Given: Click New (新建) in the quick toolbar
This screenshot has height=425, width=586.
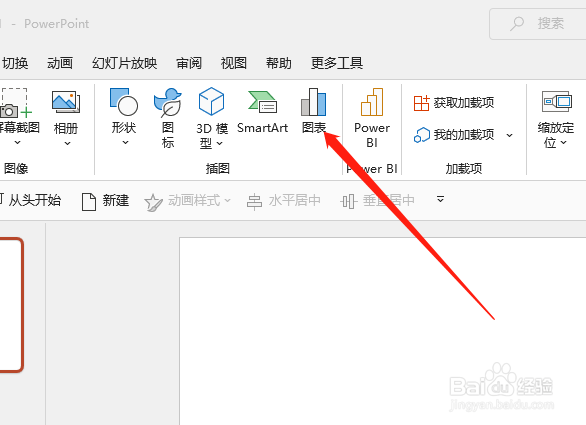Looking at the screenshot, I should click(x=105, y=201).
